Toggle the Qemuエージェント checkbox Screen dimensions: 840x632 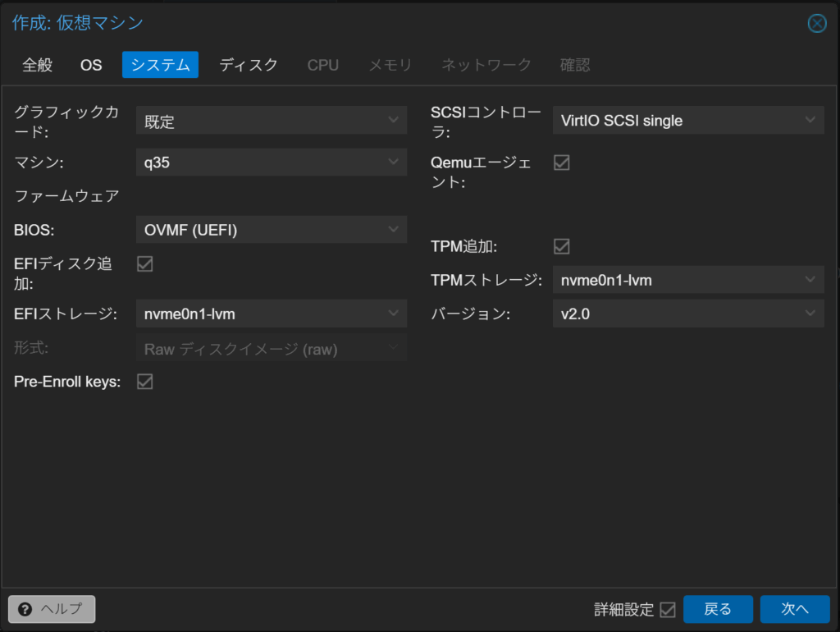[562, 163]
